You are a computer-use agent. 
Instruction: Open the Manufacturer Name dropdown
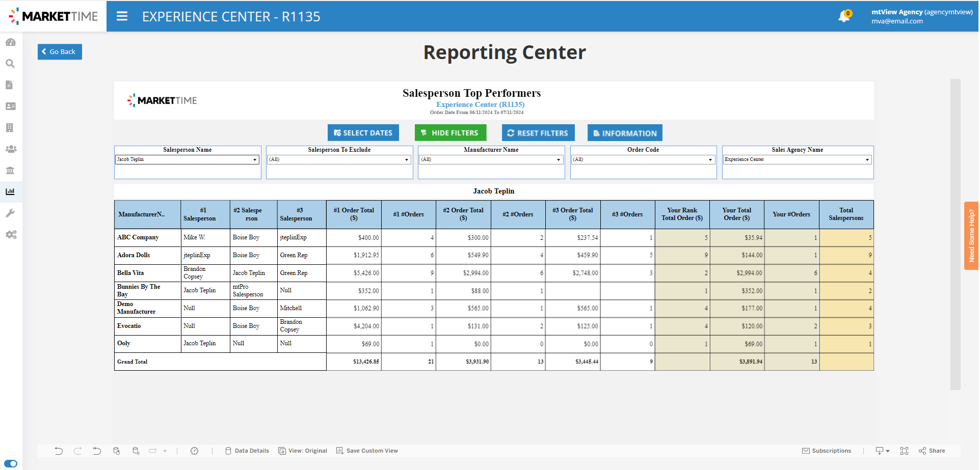point(491,159)
